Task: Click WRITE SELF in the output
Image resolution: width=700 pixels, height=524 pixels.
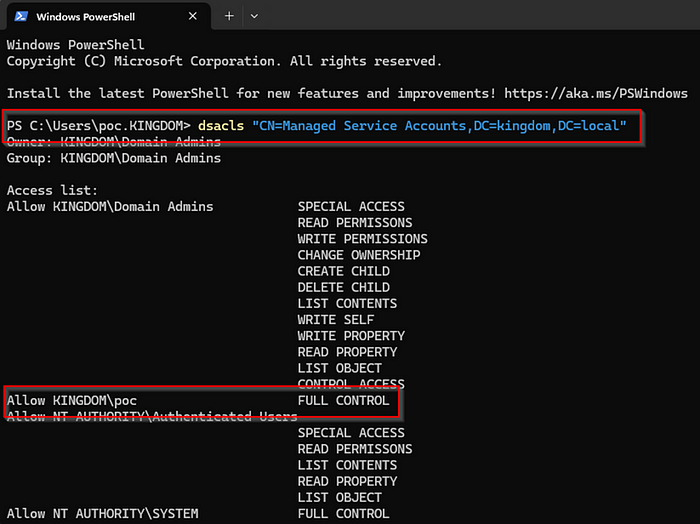Action: 336,320
